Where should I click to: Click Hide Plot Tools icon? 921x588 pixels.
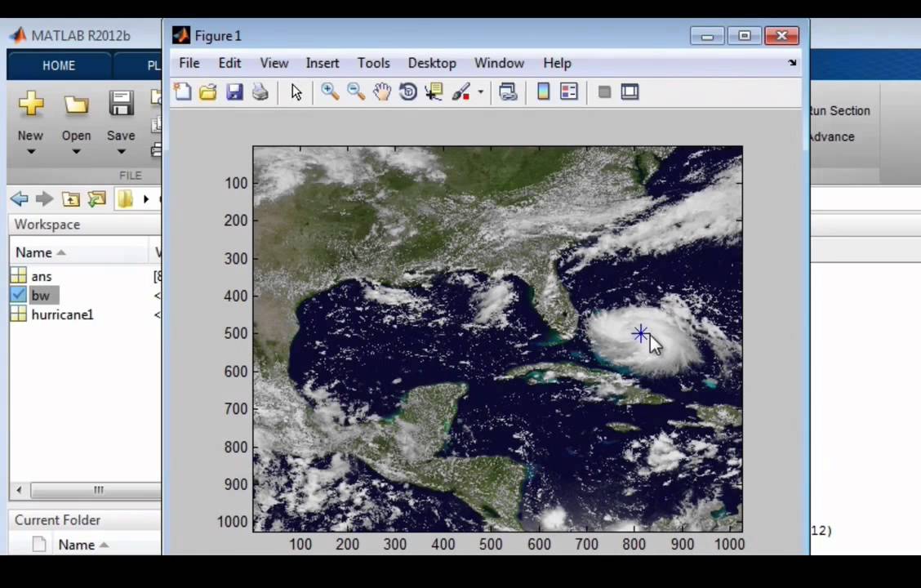[604, 91]
